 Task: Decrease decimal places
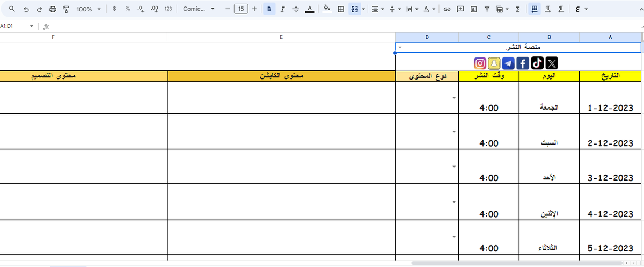pos(141,9)
